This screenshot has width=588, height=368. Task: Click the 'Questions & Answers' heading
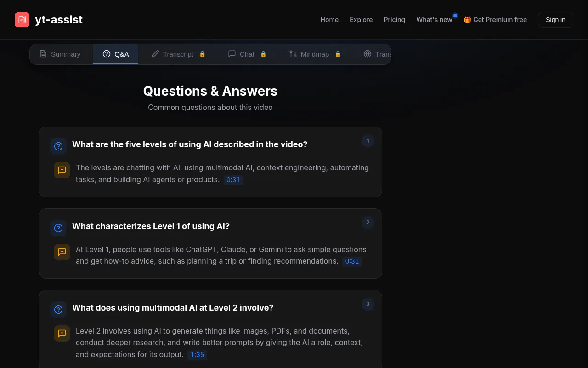(x=210, y=91)
